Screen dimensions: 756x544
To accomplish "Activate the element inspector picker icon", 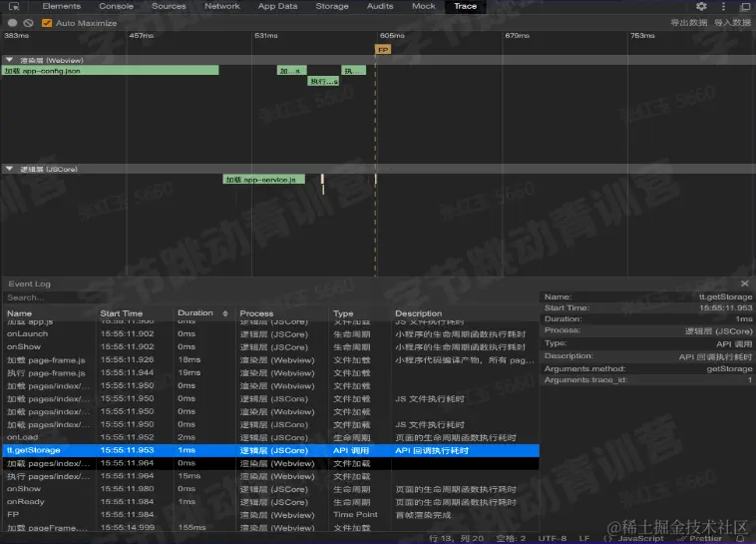I will (14, 6).
